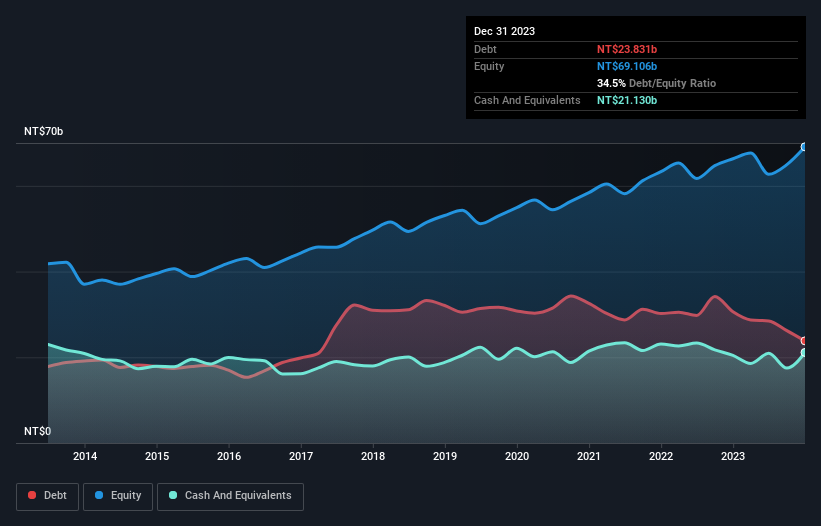Image resolution: width=821 pixels, height=526 pixels.
Task: Click the 34.5% Debt/Equity Ratio text
Action: tap(656, 83)
